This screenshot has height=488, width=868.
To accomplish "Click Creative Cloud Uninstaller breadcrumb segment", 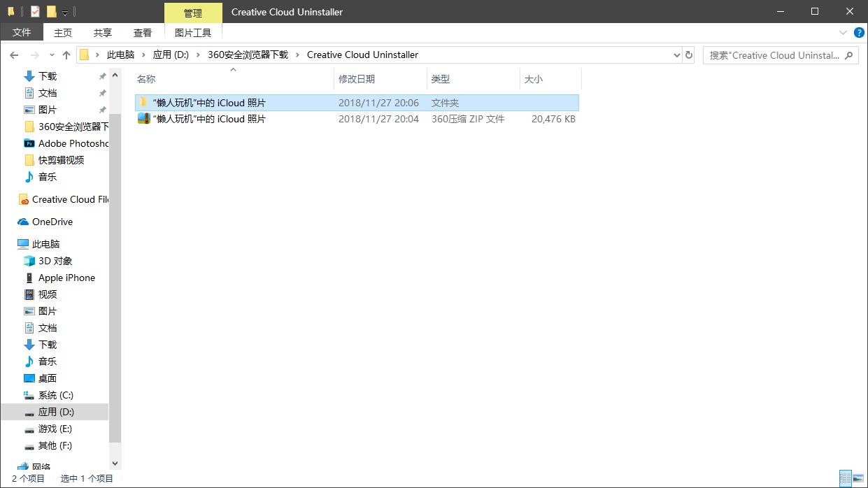I will coord(362,55).
